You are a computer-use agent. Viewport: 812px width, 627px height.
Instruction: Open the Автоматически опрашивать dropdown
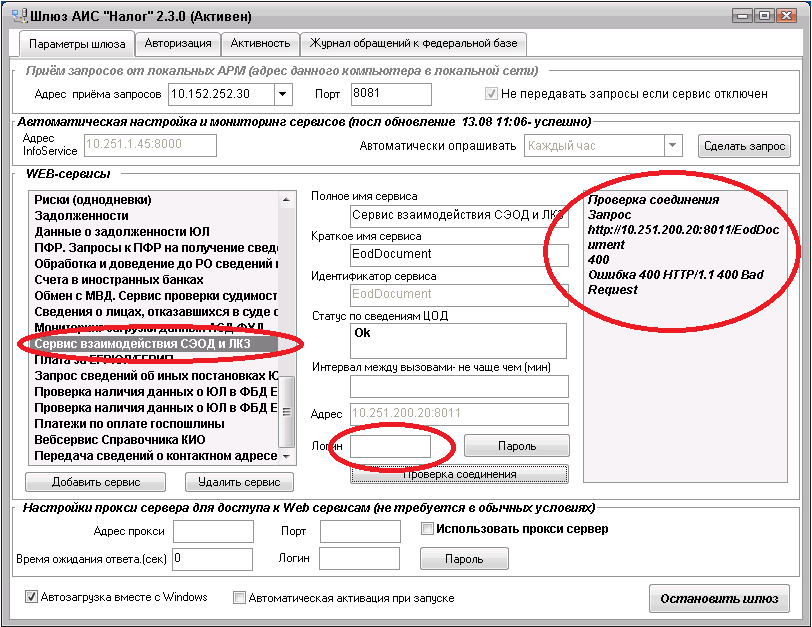pos(673,146)
